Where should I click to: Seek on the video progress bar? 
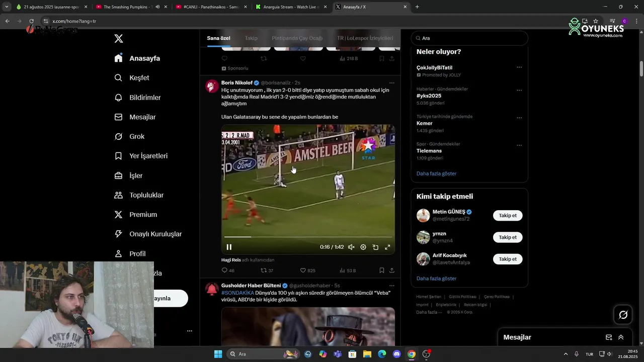[x=308, y=236]
